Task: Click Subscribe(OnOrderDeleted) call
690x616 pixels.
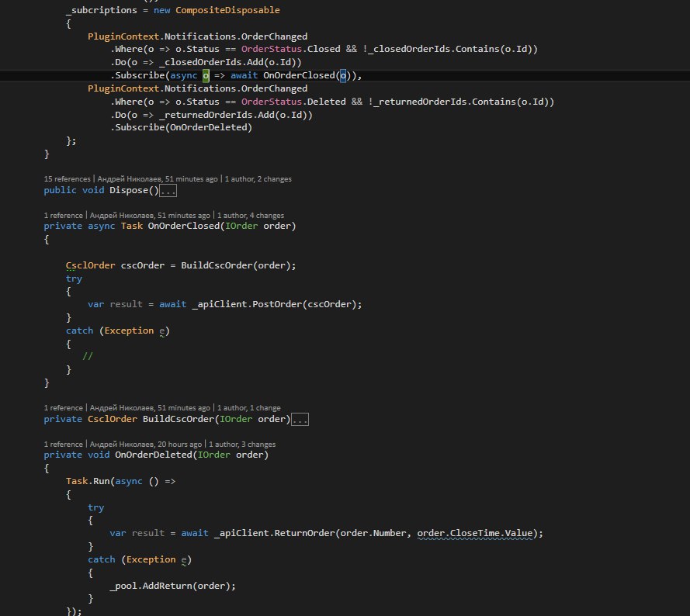Action: tap(182, 127)
